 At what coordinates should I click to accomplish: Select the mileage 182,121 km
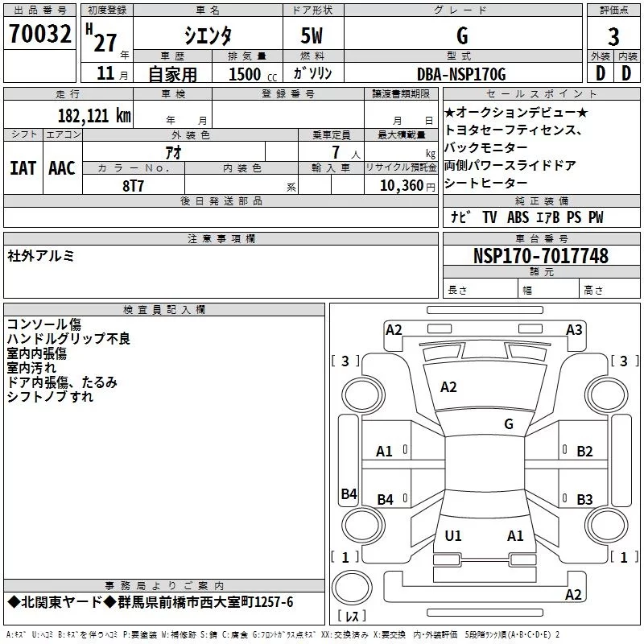click(x=94, y=116)
